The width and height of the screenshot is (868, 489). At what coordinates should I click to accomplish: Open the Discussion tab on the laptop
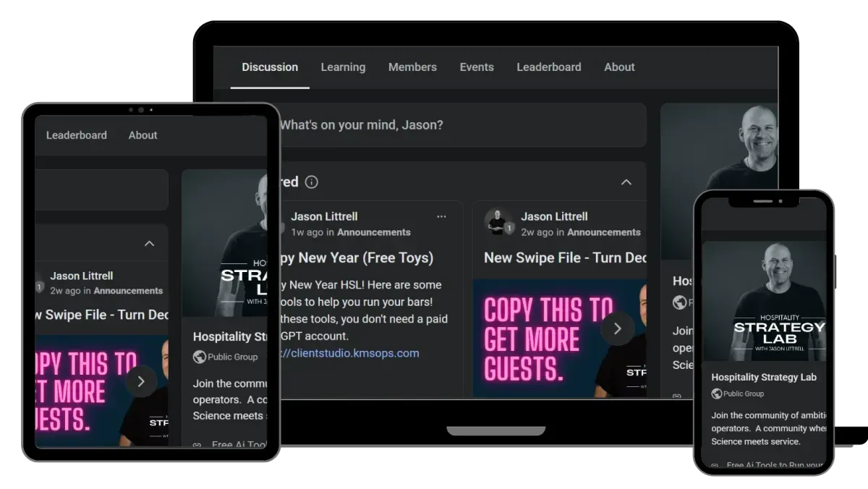click(x=270, y=67)
